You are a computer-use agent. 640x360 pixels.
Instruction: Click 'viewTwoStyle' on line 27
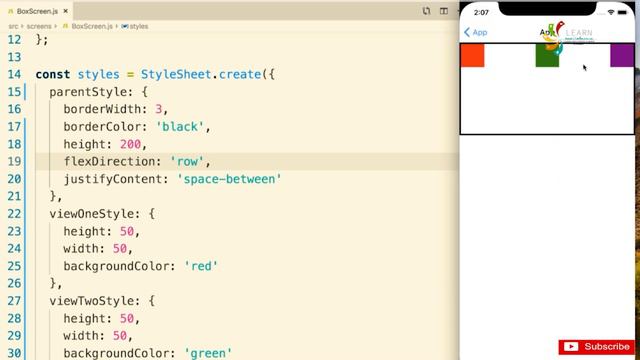[x=91, y=301]
